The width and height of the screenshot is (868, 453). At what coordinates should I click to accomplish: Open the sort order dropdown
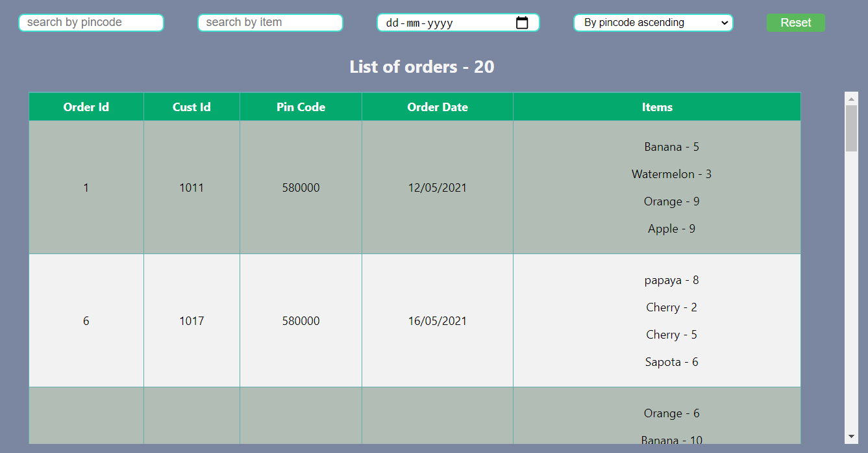pos(653,23)
